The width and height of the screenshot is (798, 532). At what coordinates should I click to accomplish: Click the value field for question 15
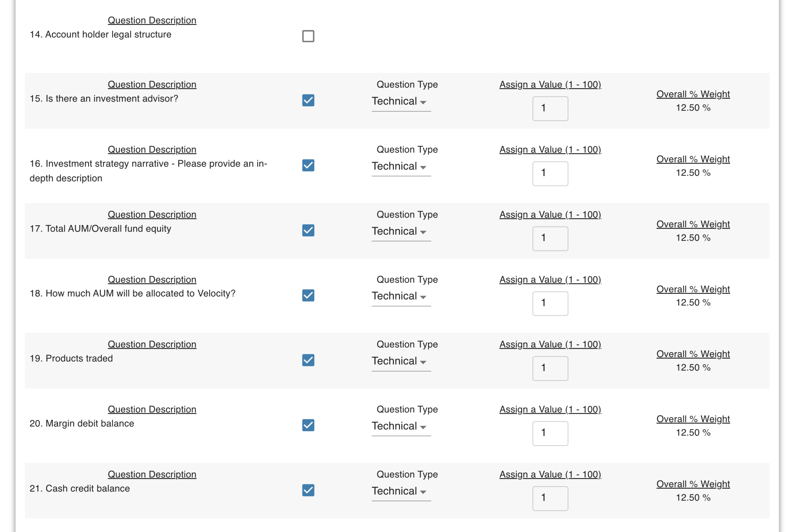pyautogui.click(x=550, y=108)
